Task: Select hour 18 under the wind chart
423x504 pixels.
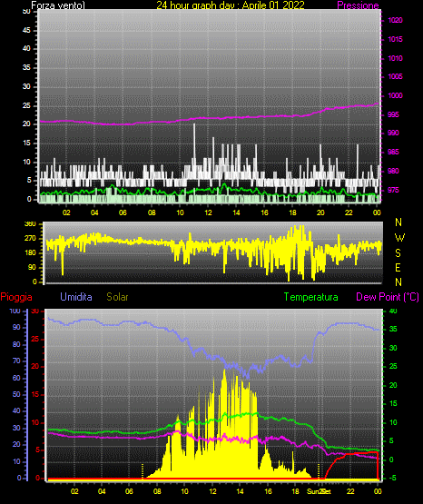Action: coord(292,212)
